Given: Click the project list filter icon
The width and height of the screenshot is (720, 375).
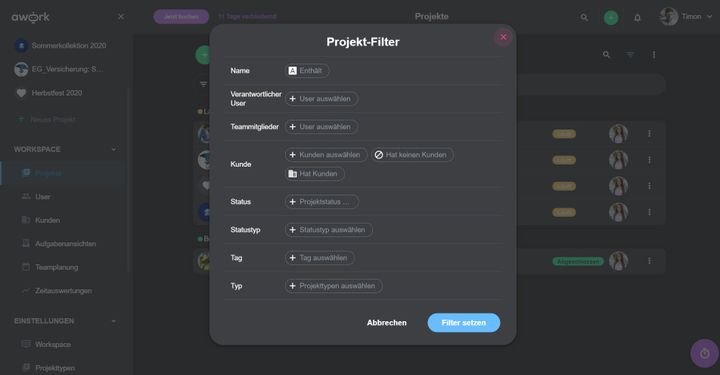Looking at the screenshot, I should (x=630, y=55).
